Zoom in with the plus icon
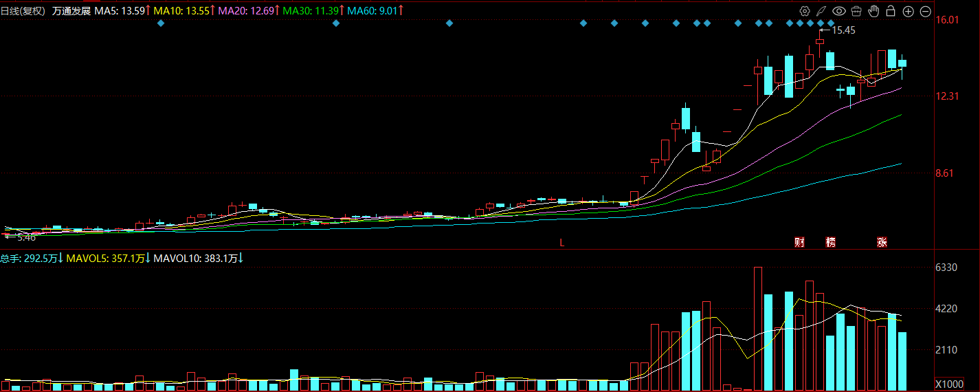The width and height of the screenshot is (980, 392). (x=908, y=11)
